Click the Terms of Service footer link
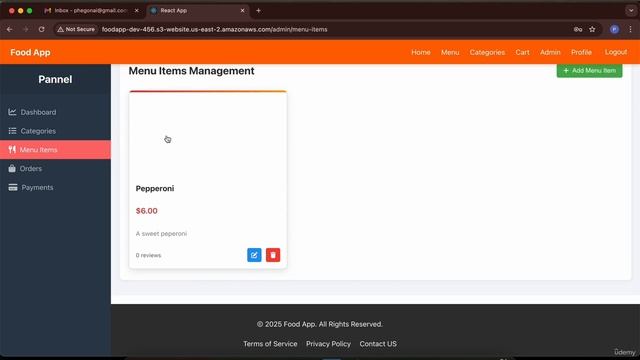The height and width of the screenshot is (360, 640). tap(270, 344)
